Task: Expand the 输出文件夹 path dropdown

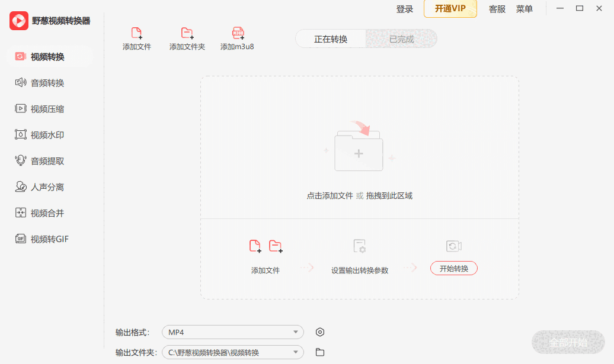Action: coord(233,352)
